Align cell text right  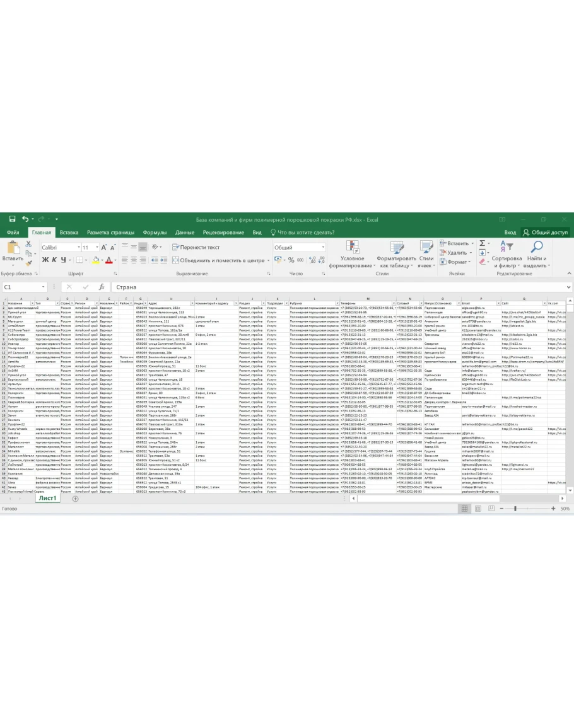pyautogui.click(x=143, y=260)
